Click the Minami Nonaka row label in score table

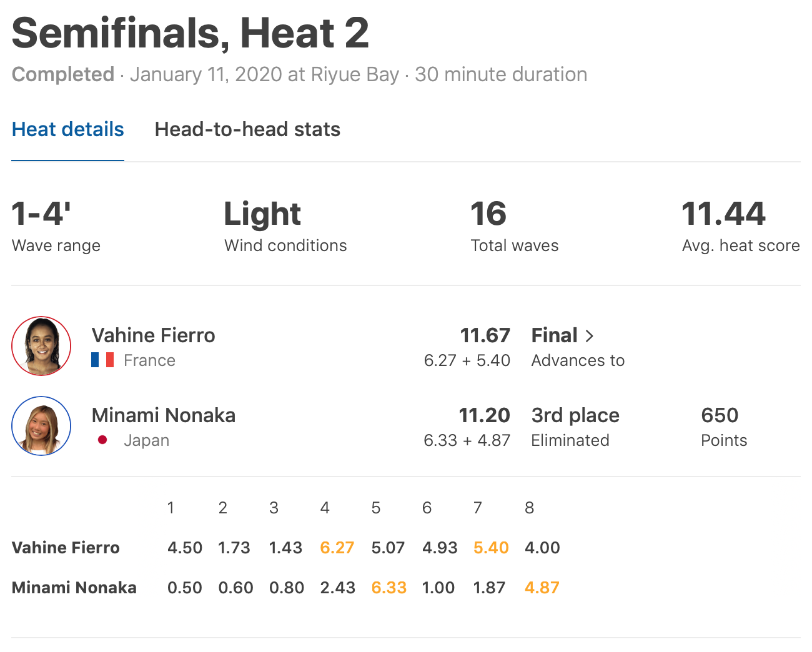pos(74,588)
